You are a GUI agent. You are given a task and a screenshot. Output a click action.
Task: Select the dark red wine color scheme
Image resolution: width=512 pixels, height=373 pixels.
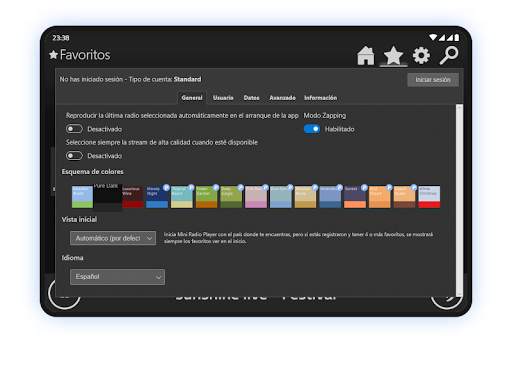[132, 197]
